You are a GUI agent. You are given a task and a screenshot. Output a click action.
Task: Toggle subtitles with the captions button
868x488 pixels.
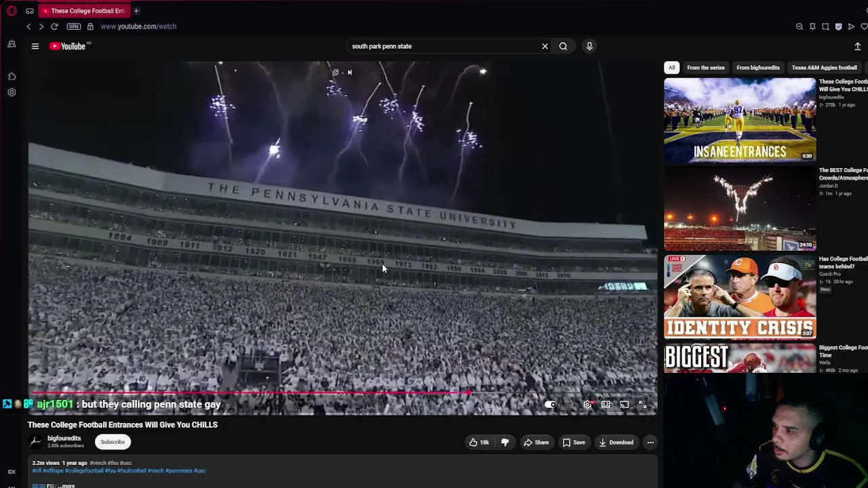pos(569,405)
